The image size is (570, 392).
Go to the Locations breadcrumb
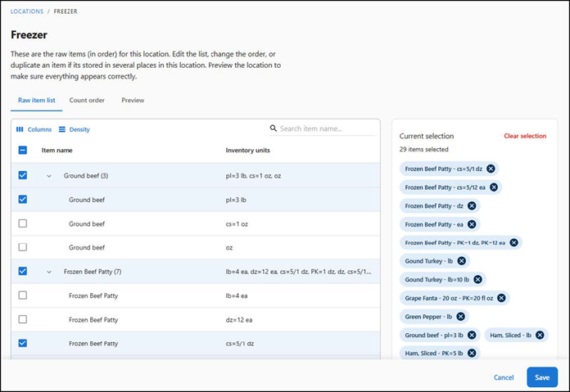[27, 11]
